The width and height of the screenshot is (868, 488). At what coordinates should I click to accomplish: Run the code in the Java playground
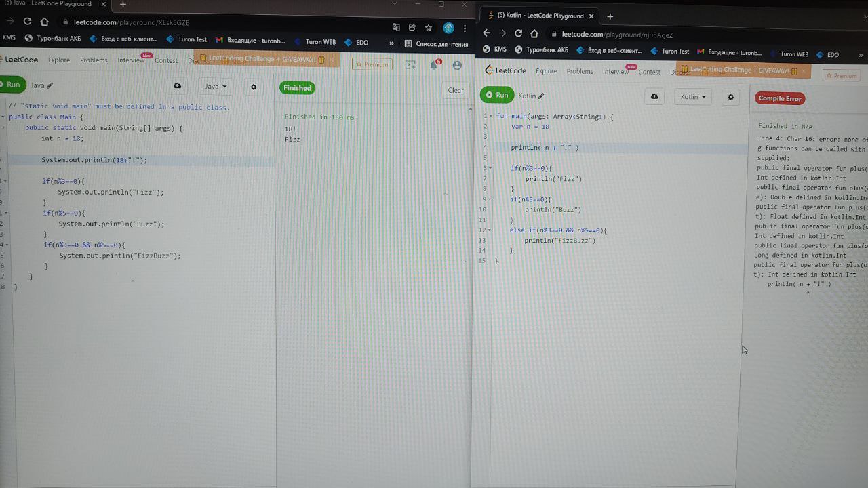(11, 85)
